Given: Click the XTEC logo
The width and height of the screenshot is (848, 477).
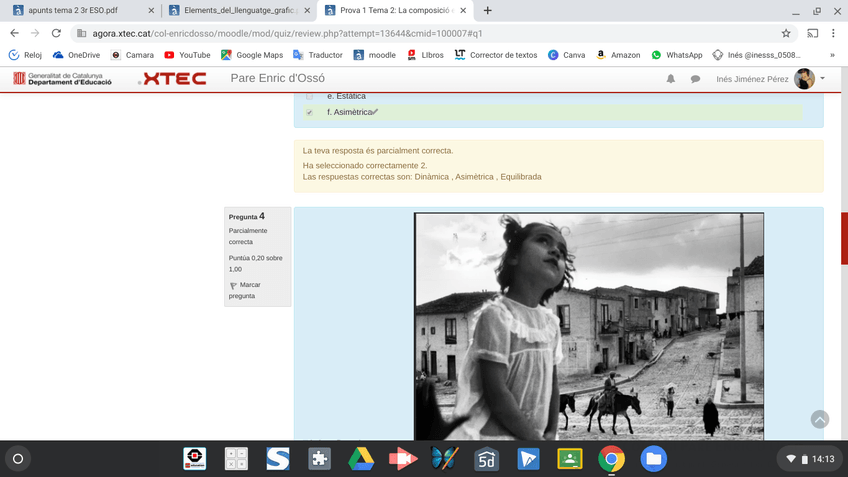Looking at the screenshot, I should coord(174,78).
